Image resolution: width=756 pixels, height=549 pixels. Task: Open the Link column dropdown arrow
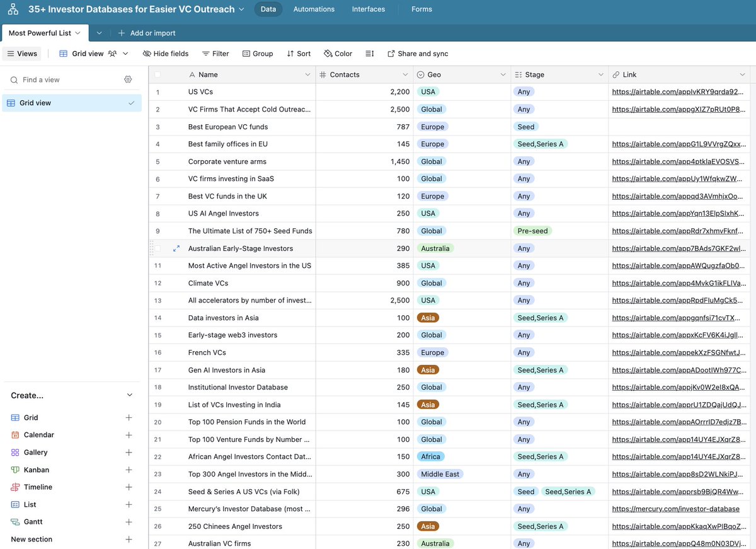click(x=743, y=74)
